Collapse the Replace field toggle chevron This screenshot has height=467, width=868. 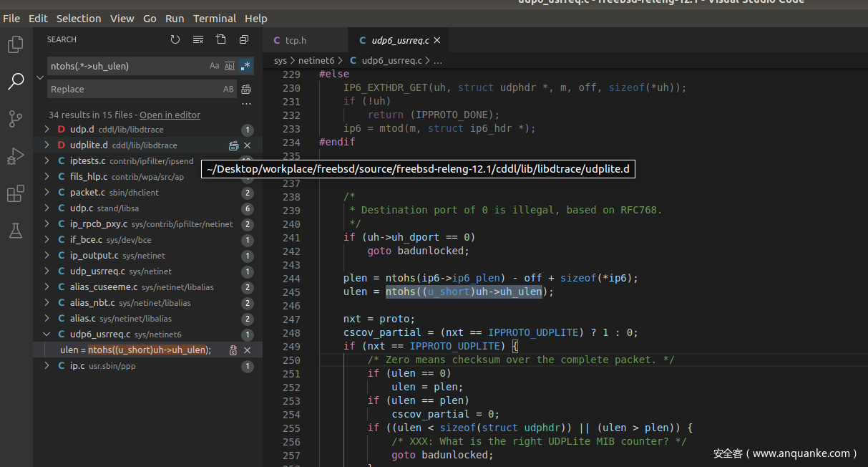click(x=39, y=77)
